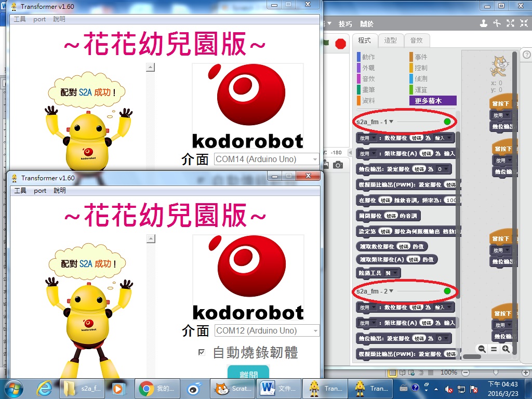This screenshot has width=532, height=399.
Task: Open the COM14 (Arduino Uno) interface dropdown
Action: tap(267, 159)
